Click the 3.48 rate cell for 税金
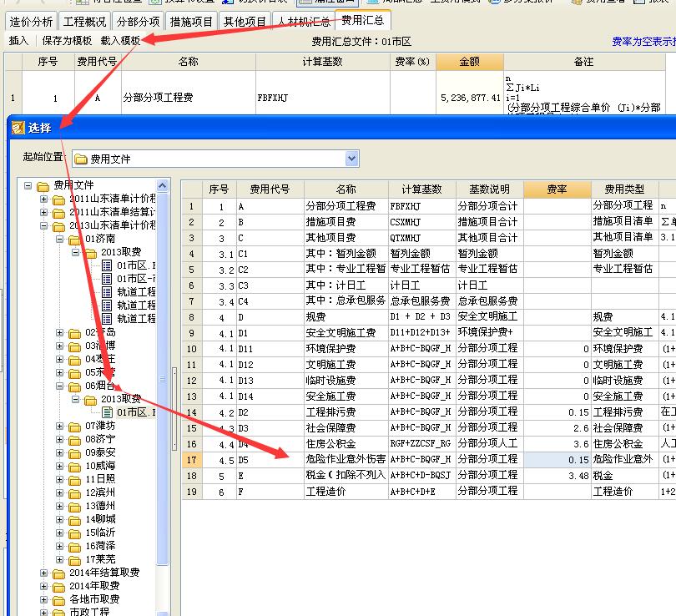 click(x=557, y=476)
